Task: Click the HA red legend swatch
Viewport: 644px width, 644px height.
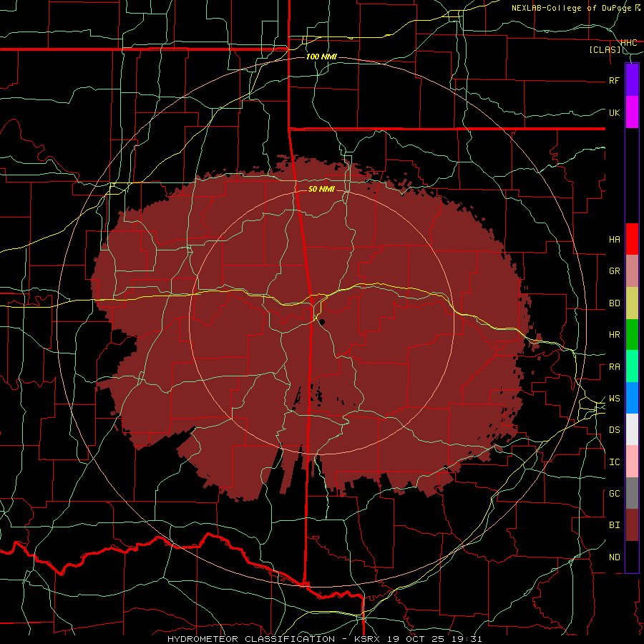Action: pos(632,239)
